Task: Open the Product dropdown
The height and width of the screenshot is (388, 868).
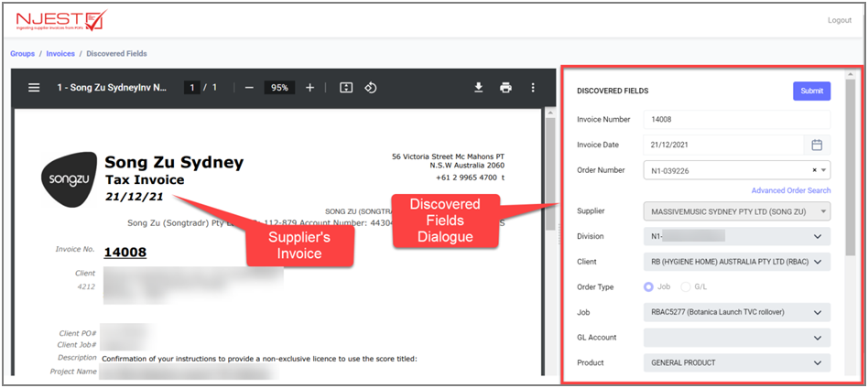Action: [737, 362]
